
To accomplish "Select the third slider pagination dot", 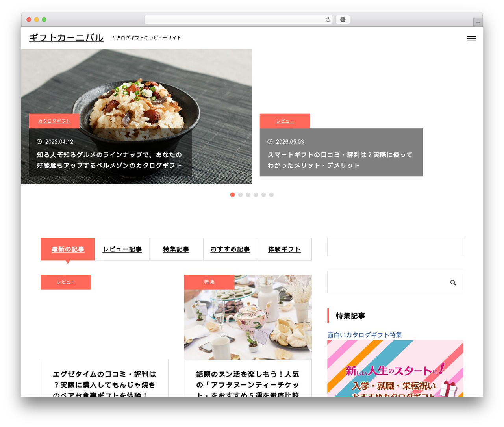I will tap(248, 195).
